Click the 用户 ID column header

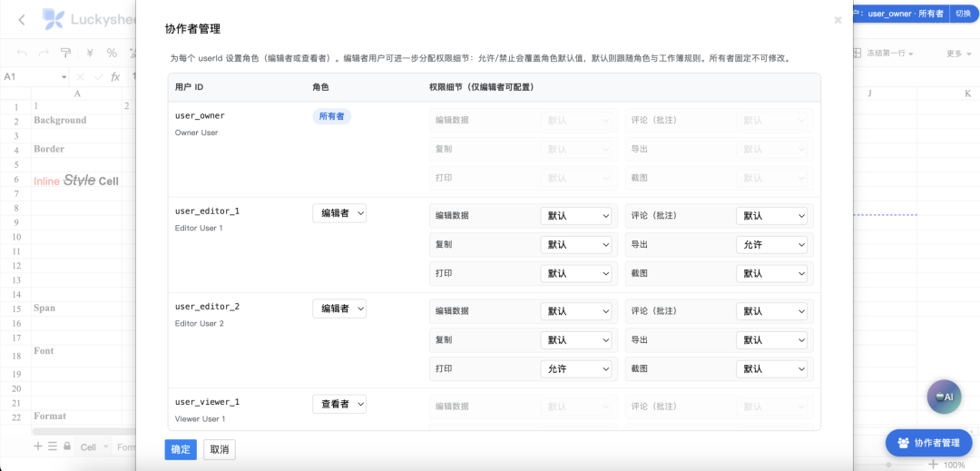click(x=190, y=87)
